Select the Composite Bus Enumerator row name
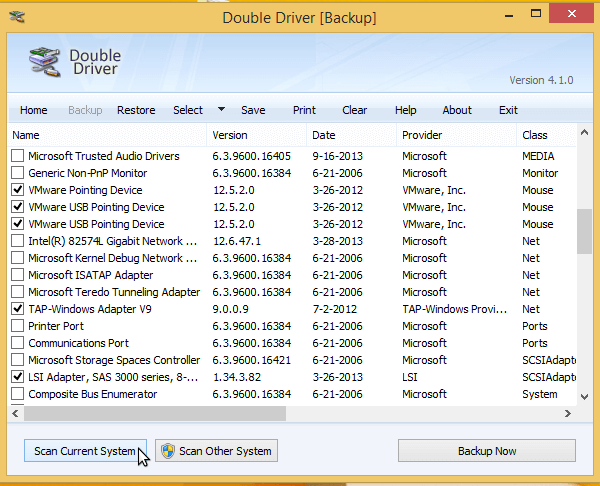Screen dimensions: 600x486 point(93,394)
